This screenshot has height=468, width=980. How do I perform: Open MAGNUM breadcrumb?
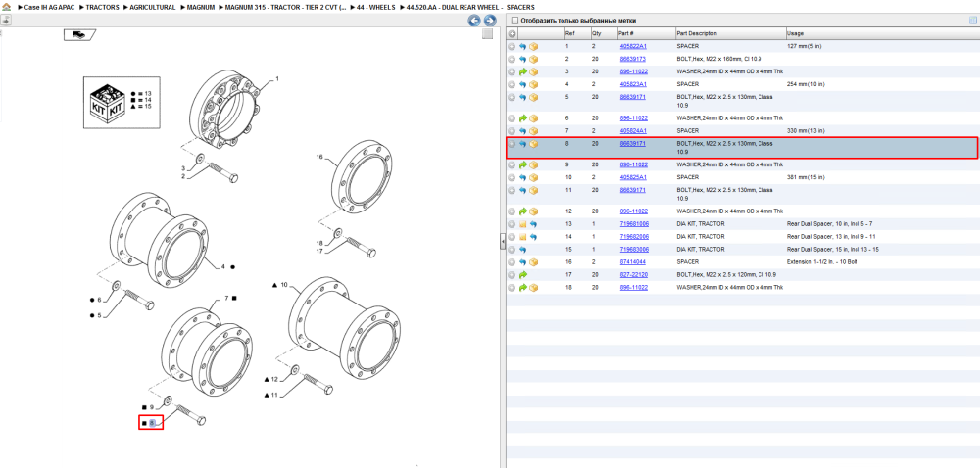click(201, 7)
